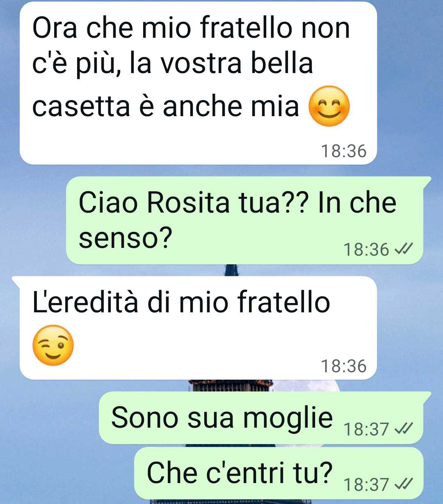Tap the 18:36 timestamp below the winking emoji

point(343,366)
